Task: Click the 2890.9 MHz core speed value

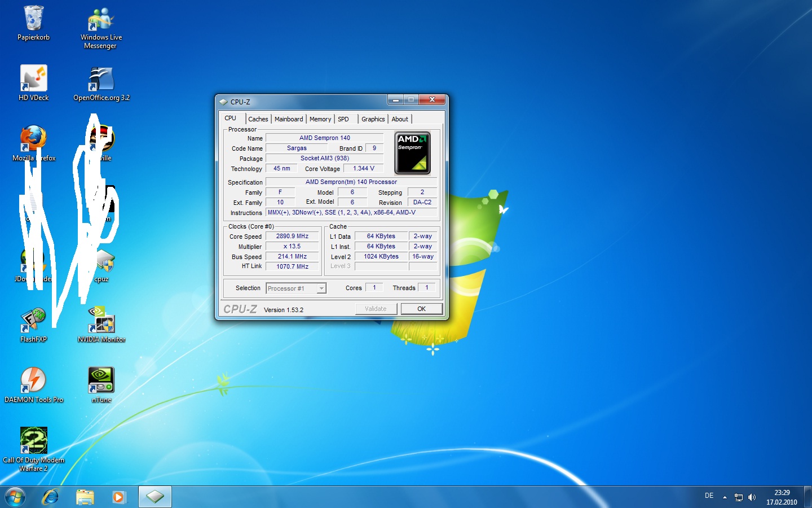Action: coord(292,236)
